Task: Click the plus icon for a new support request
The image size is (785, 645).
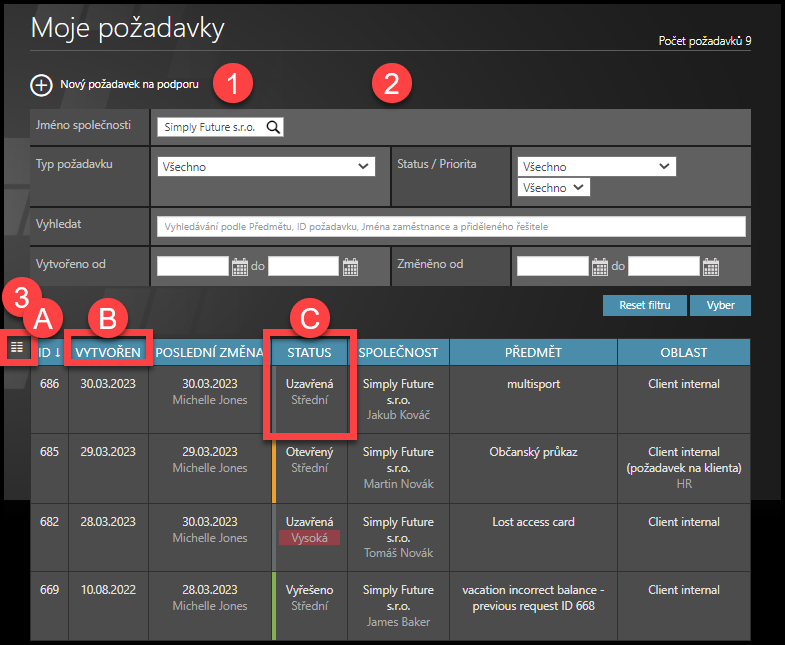Action: tap(41, 85)
